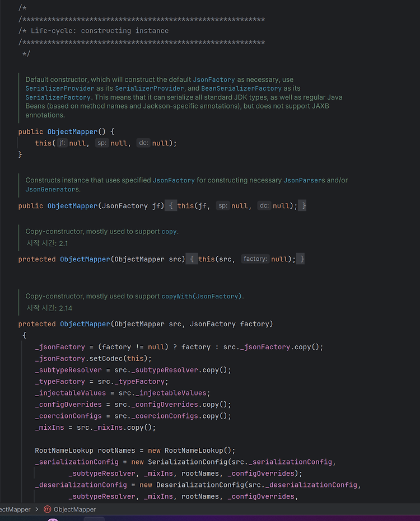Click the '시작 시간: 2.14' doc line
This screenshot has height=521, width=420.
[x=49, y=308]
